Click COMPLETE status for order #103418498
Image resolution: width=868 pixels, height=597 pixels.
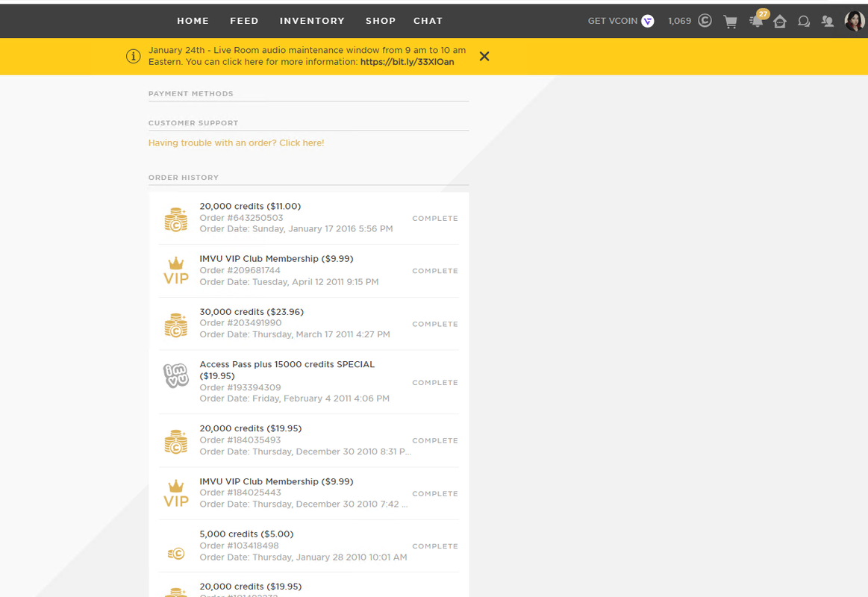[x=435, y=547]
